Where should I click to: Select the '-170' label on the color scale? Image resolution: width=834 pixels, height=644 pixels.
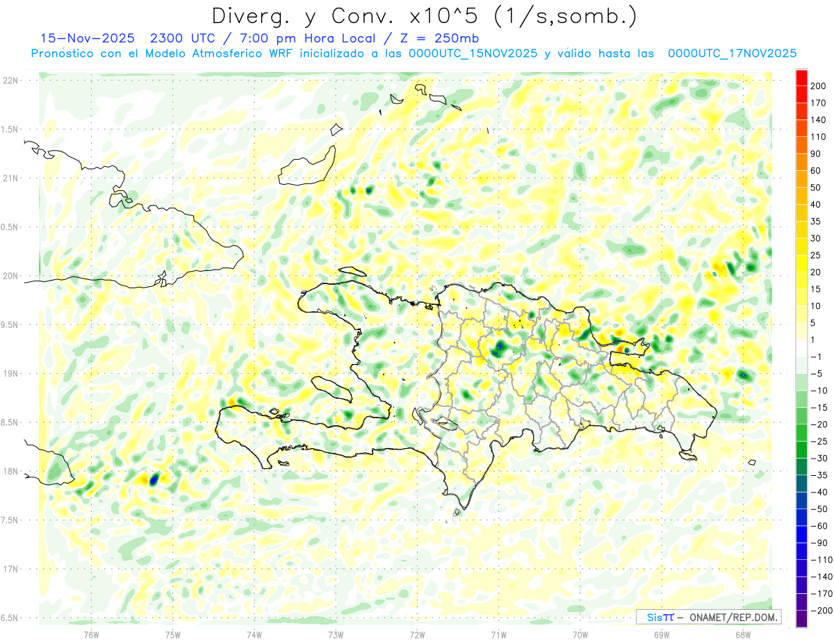tap(821, 594)
